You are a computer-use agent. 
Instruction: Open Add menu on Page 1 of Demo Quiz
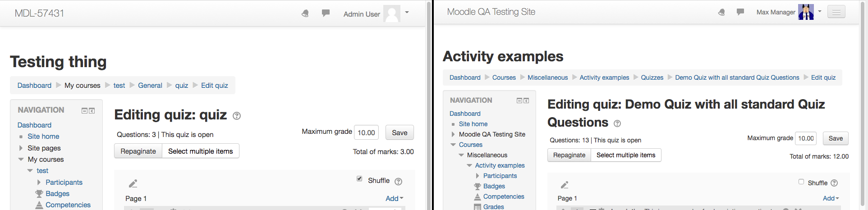831,198
